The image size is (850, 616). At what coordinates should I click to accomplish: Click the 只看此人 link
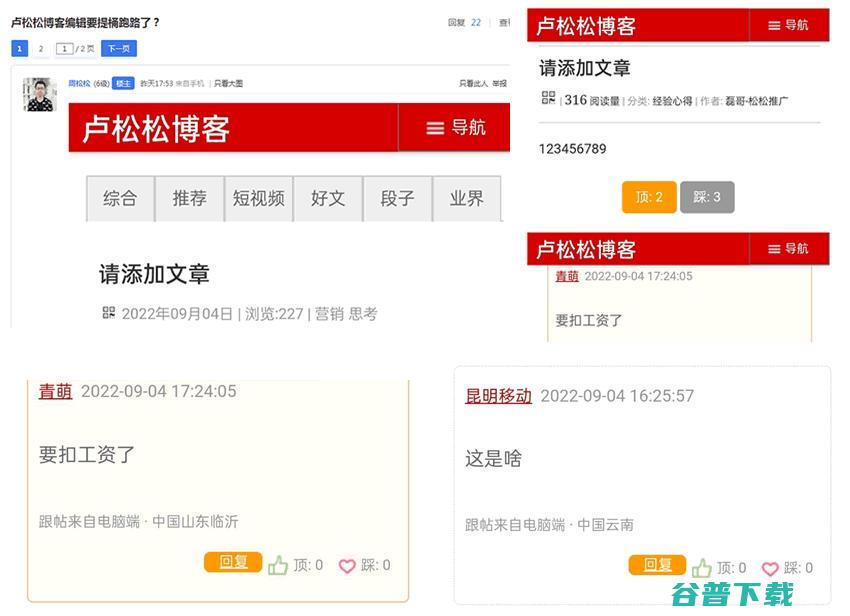click(473, 84)
